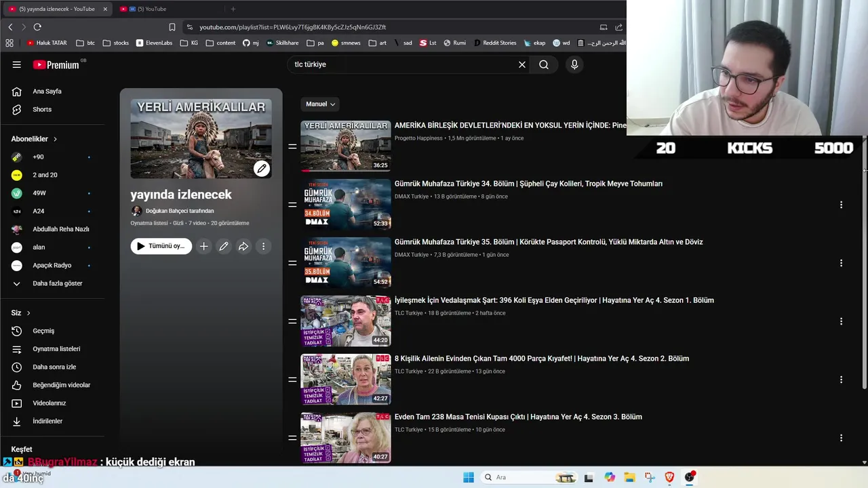Open options for Gümrük Muhafaza 34. Bölüm
Screen dimensions: 868x488
pos(841,205)
